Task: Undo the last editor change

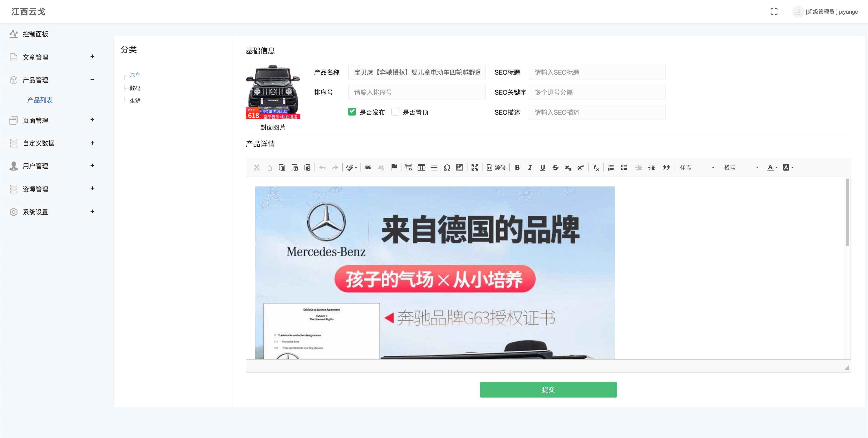Action: [322, 167]
